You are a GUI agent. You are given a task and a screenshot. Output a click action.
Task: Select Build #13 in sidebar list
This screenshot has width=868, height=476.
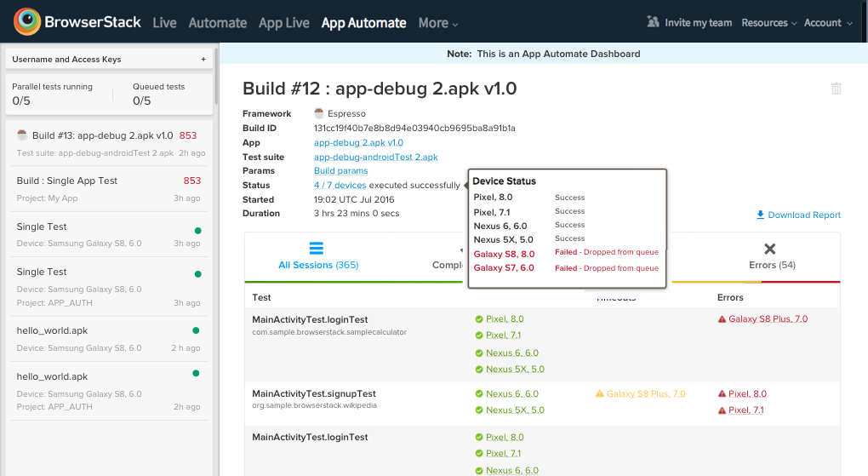click(x=109, y=143)
